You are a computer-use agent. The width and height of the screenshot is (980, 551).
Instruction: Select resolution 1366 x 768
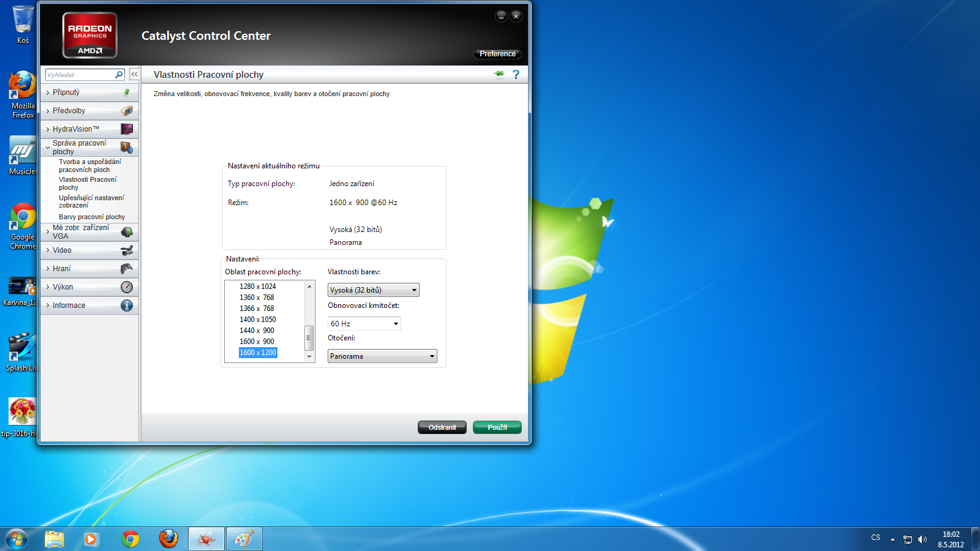pos(257,309)
